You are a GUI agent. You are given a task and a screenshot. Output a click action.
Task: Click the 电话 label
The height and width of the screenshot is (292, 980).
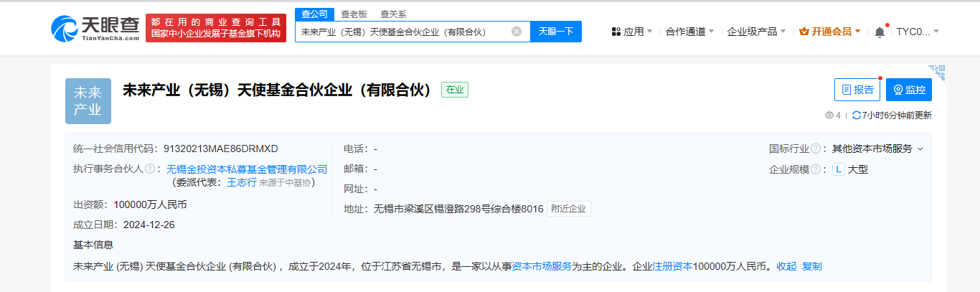[x=357, y=149]
